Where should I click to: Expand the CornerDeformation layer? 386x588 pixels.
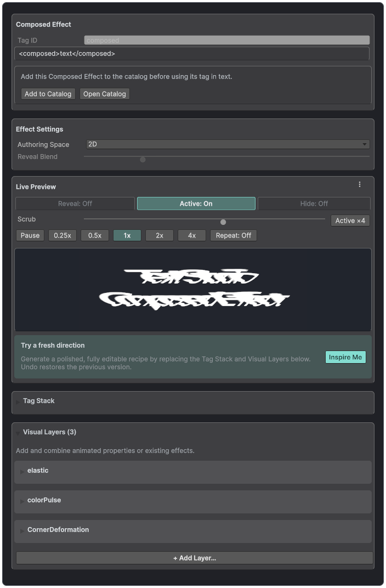22,531
